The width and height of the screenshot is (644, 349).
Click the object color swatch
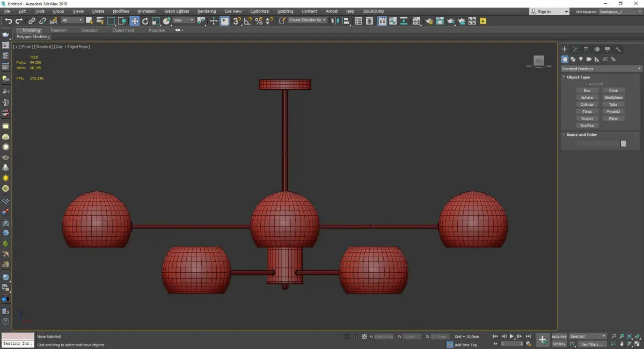(623, 143)
